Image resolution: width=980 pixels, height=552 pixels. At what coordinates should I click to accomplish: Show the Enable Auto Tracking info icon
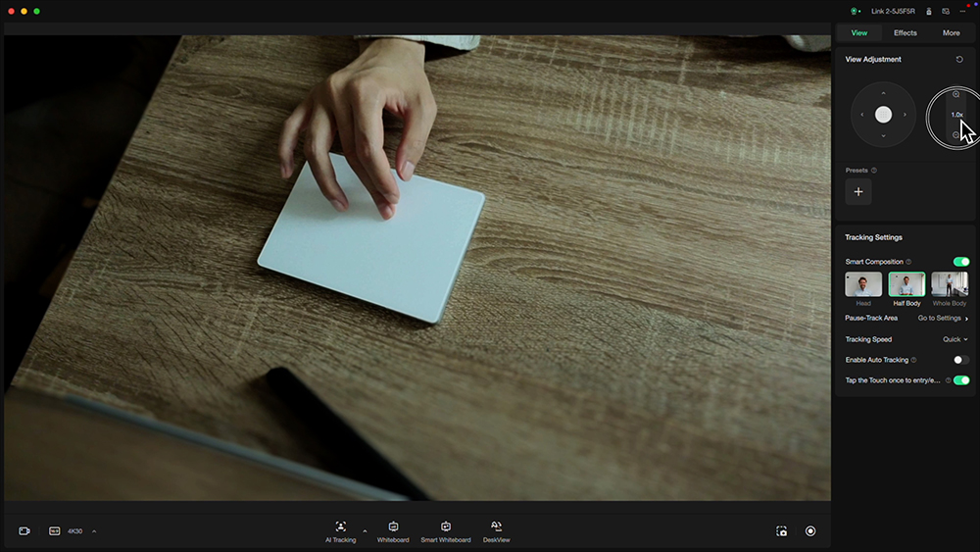pyautogui.click(x=913, y=360)
